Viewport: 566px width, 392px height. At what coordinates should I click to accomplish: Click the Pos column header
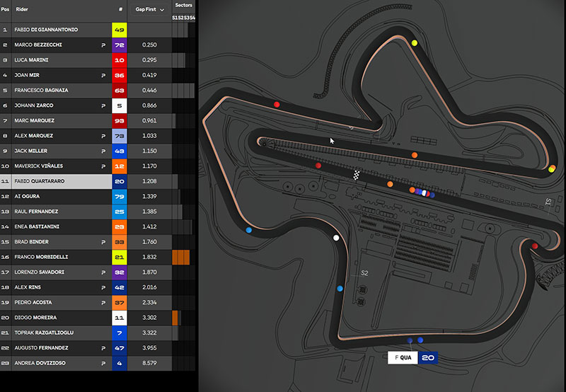pos(6,10)
